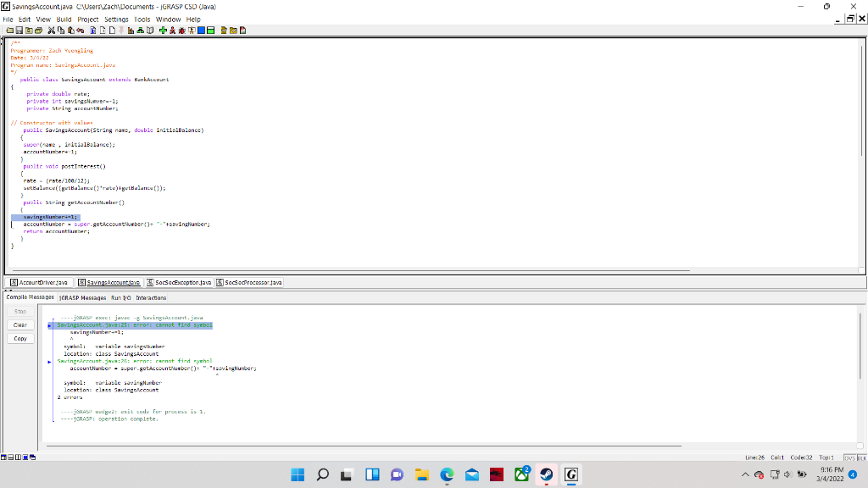Image resolution: width=868 pixels, height=488 pixels.
Task: Open the Settings menu
Action: [116, 19]
